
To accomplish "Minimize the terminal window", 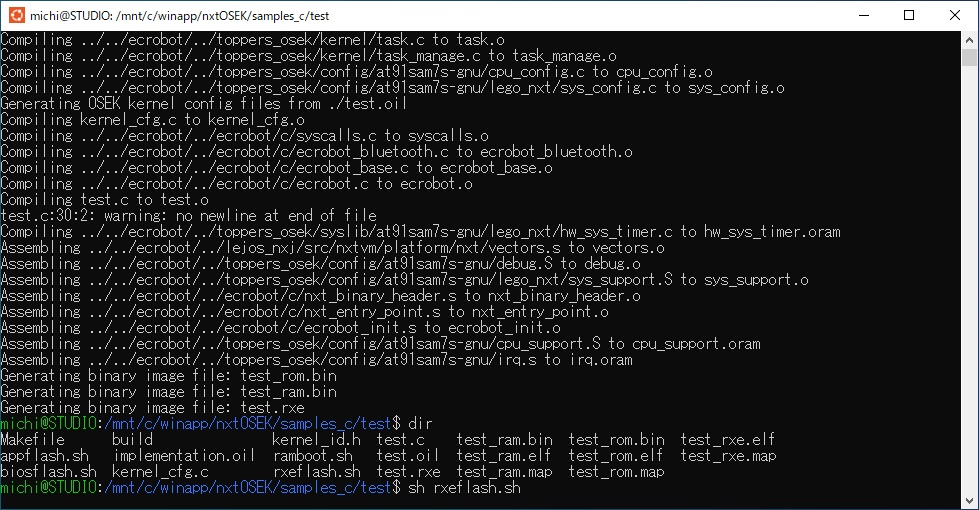I will click(x=864, y=15).
